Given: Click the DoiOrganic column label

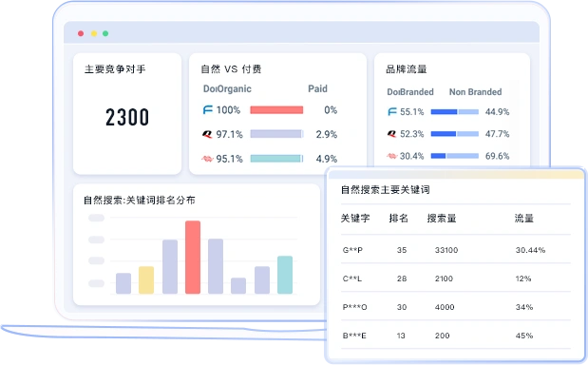Looking at the screenshot, I should 227,89.
